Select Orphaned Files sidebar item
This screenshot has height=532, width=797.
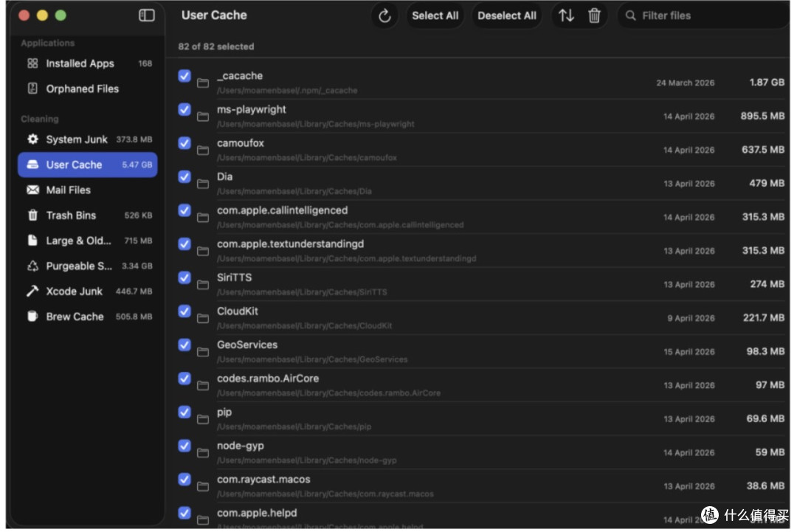(x=87, y=89)
